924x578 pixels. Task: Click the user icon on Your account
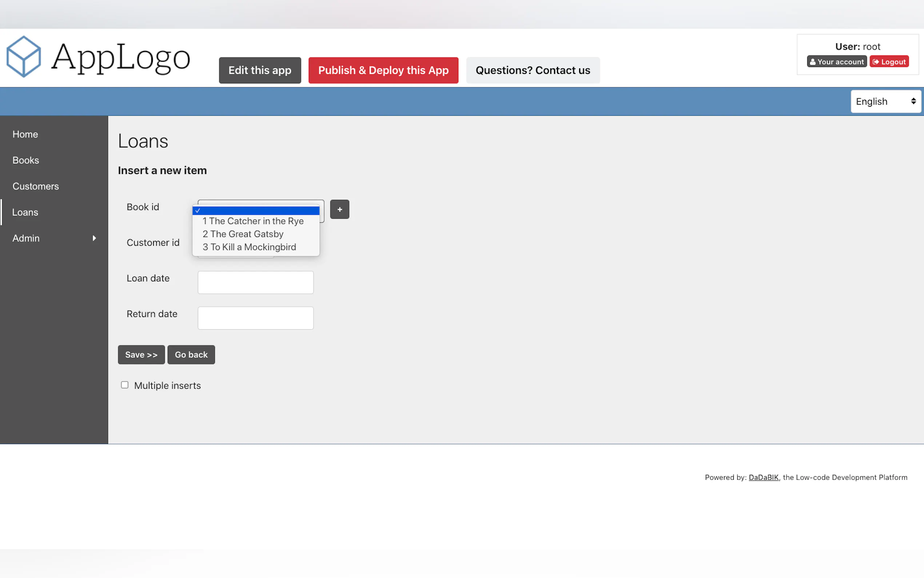(812, 62)
